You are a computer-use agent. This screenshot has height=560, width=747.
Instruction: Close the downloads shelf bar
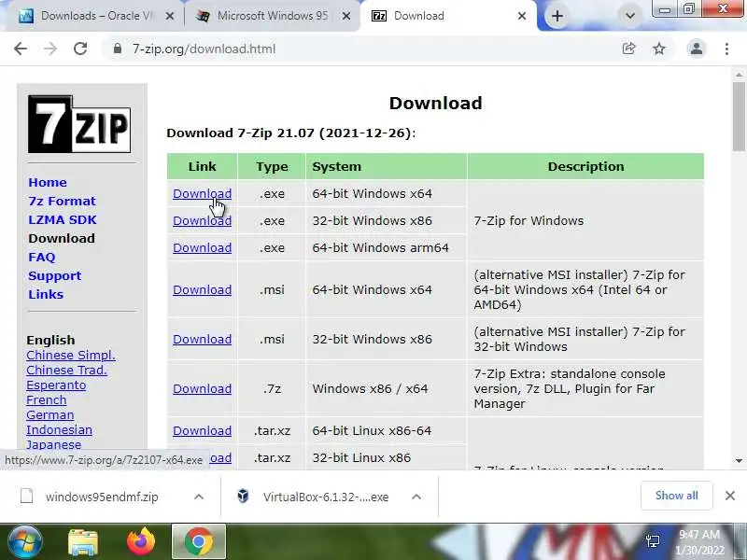pyautogui.click(x=730, y=496)
